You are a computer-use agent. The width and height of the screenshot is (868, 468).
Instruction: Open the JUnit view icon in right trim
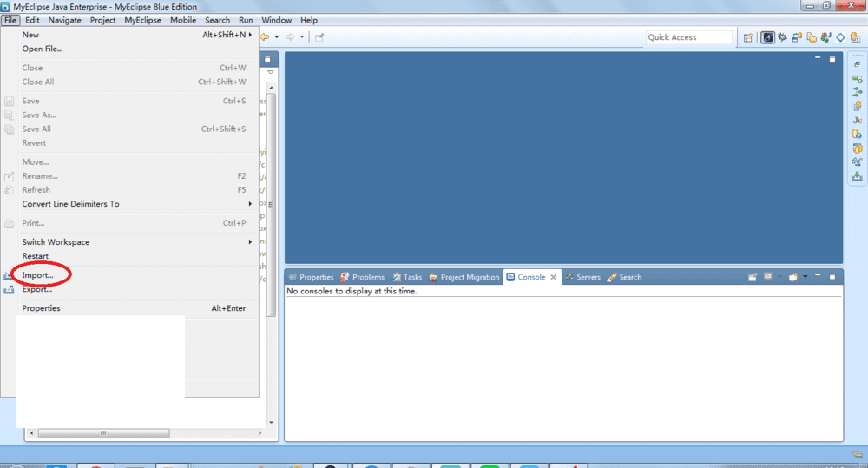click(858, 120)
